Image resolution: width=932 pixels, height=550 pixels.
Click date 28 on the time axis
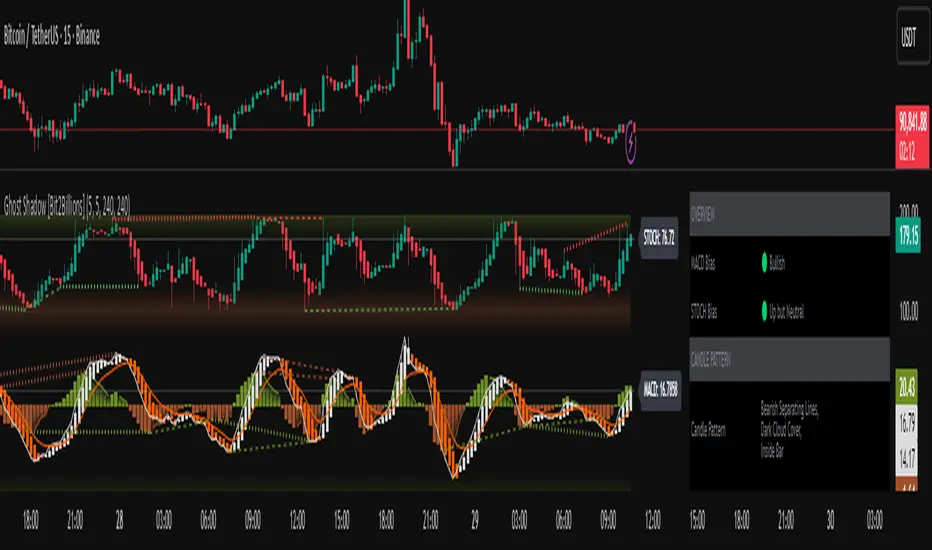pyautogui.click(x=119, y=520)
